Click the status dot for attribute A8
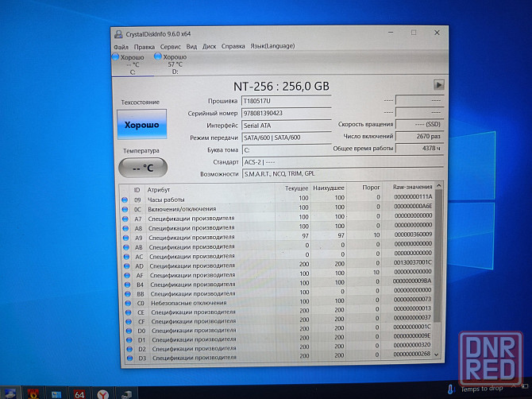Screen dimensions: 532x399 125,228
